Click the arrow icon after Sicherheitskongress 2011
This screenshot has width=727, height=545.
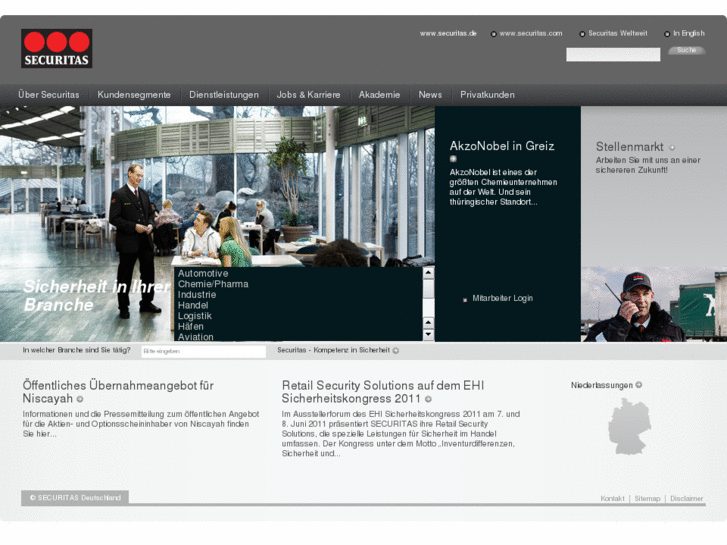tap(428, 399)
